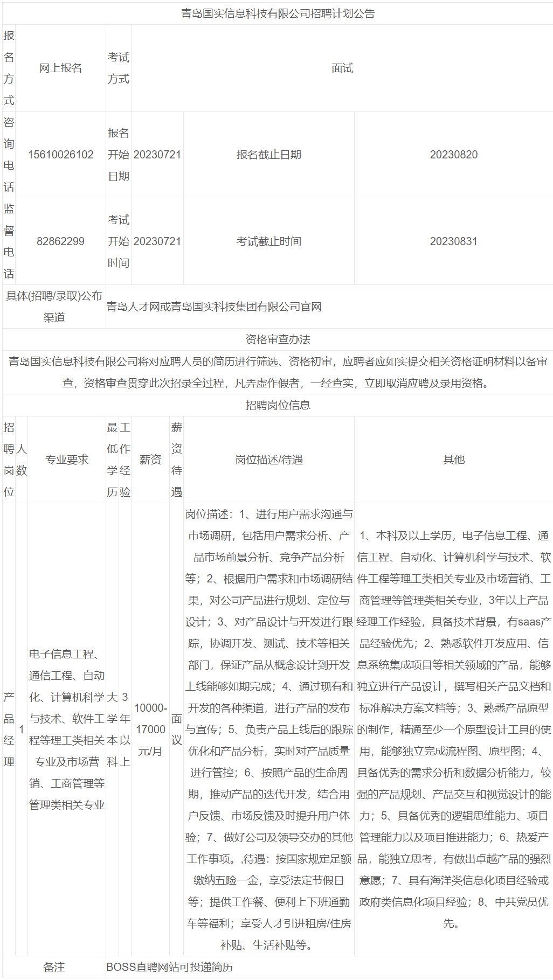Click phone number 82862299
Viewport: 553px width, 980px height.
[60, 241]
